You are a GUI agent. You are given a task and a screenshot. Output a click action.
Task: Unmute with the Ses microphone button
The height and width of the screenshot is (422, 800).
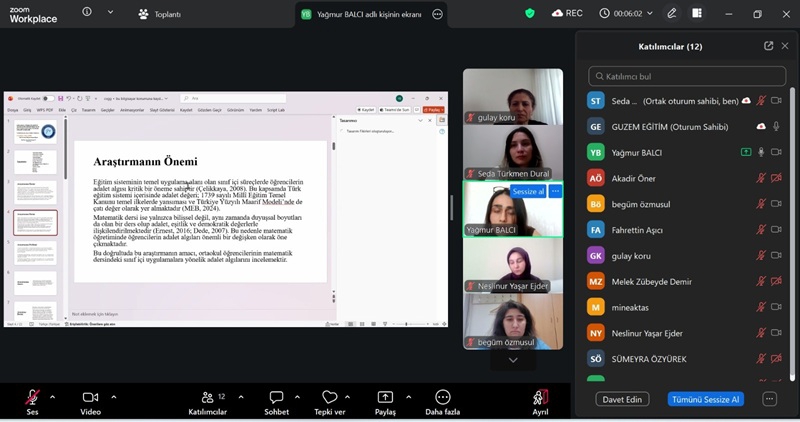(x=32, y=402)
